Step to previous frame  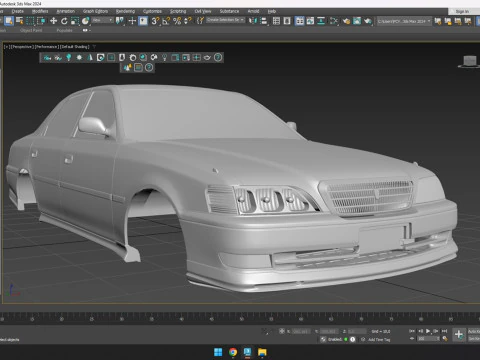[x=420, y=331]
